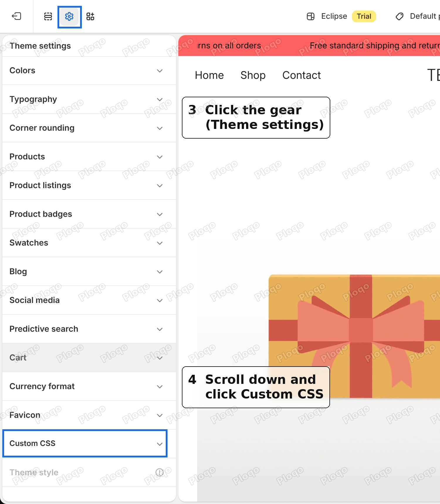Open the Currency format label
Screen dimensions: 440x504
42,386
